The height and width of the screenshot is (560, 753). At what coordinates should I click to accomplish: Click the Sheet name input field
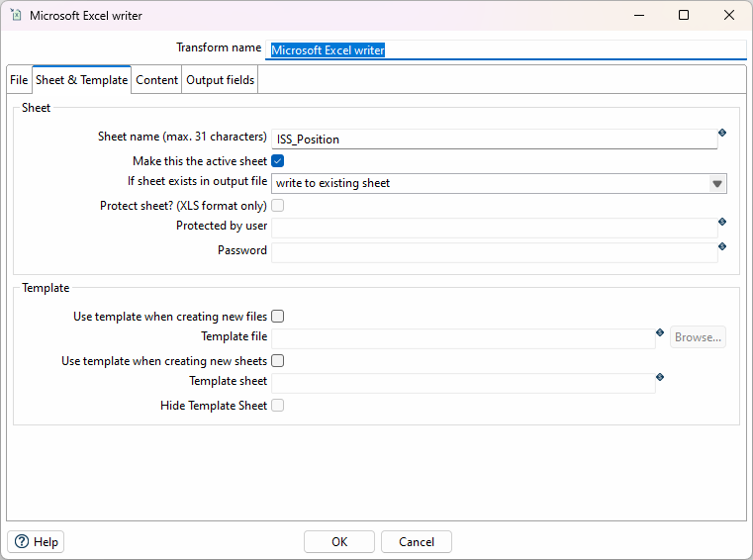pos(494,140)
